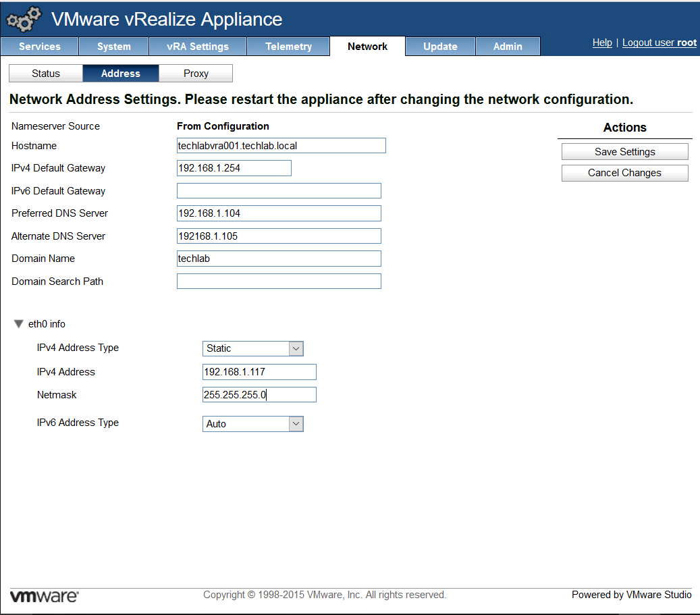Screen dimensions: 700x615
Task: Open the IPv6 Address Type dropdown
Action: tap(252, 424)
